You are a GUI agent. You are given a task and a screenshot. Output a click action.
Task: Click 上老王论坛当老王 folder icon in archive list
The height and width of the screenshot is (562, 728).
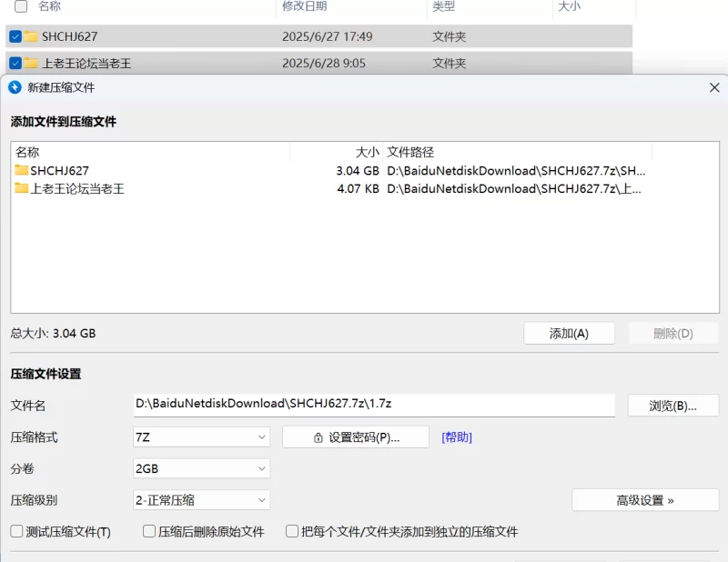[x=21, y=188]
